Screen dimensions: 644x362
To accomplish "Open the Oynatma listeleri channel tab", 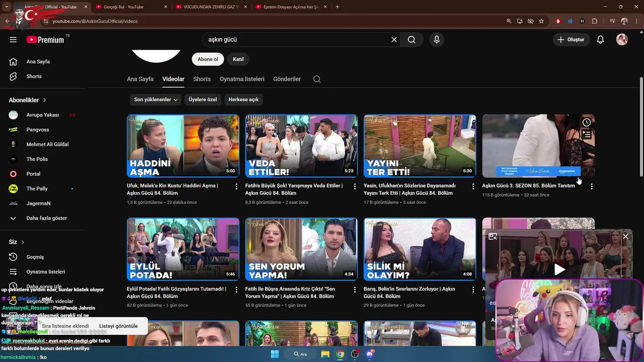I will pos(242,79).
